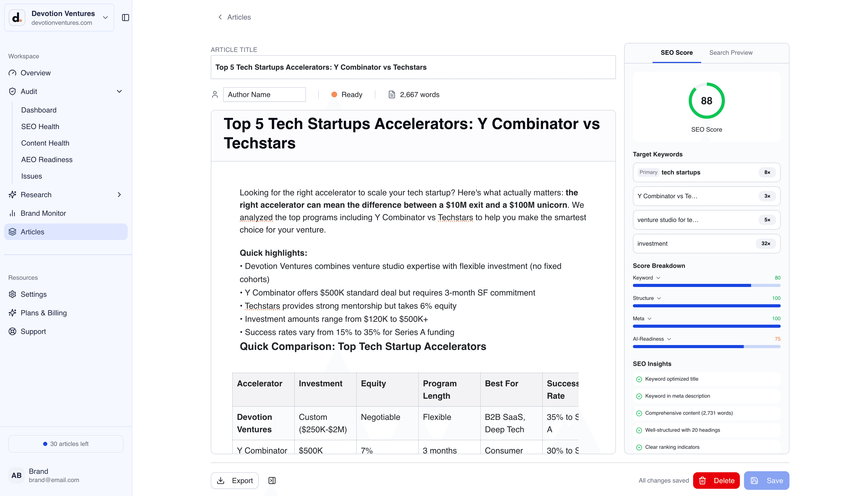The width and height of the screenshot is (868, 496).
Task: Click the Overview gauge icon
Action: click(13, 73)
